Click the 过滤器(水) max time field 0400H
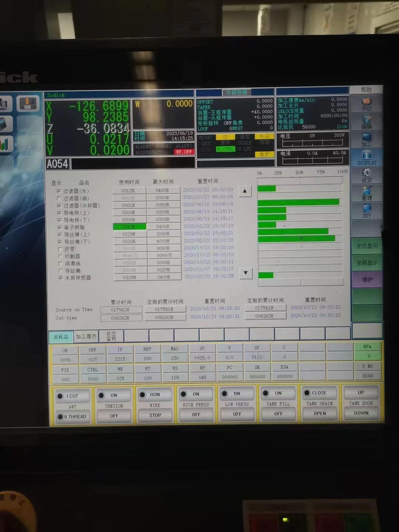The image size is (399, 532). coord(163,190)
